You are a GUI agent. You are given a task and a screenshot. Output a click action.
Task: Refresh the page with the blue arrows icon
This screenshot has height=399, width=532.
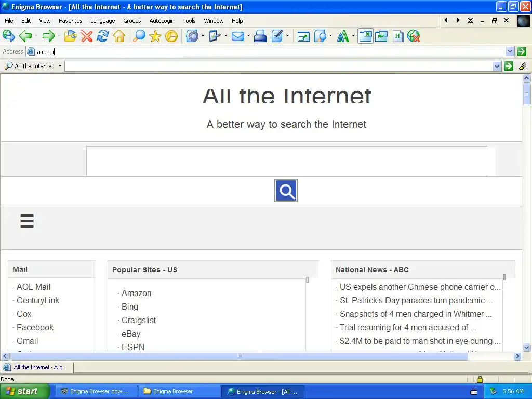tap(103, 36)
